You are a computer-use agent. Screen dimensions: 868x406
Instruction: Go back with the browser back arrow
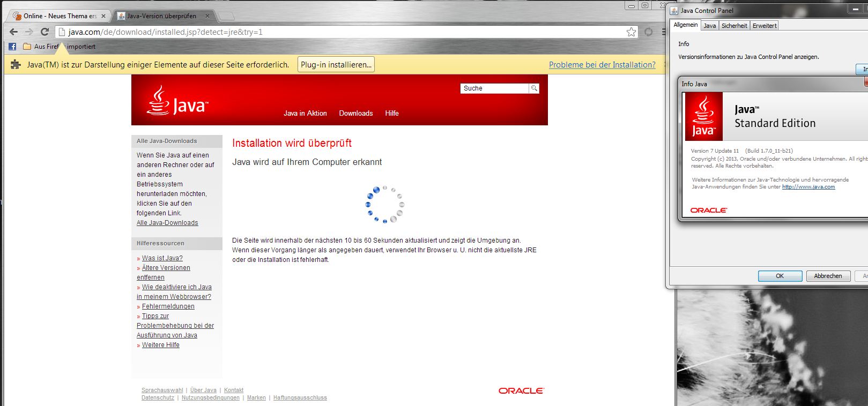[14, 32]
